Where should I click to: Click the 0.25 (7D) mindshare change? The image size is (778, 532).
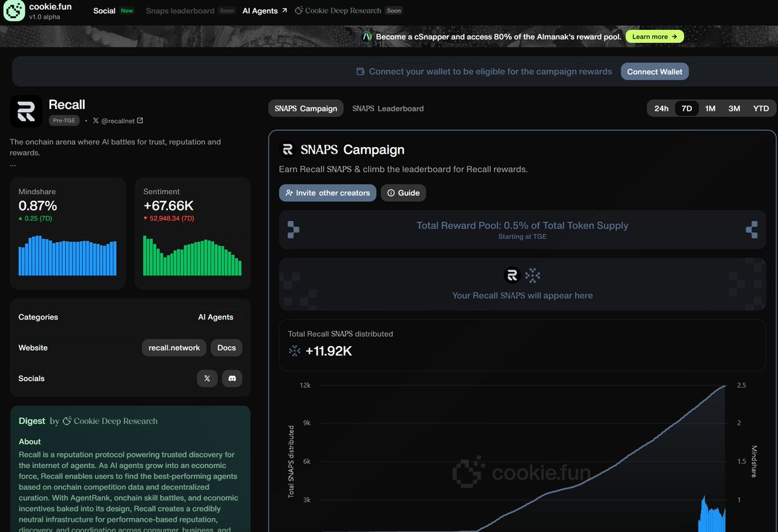[36, 218]
